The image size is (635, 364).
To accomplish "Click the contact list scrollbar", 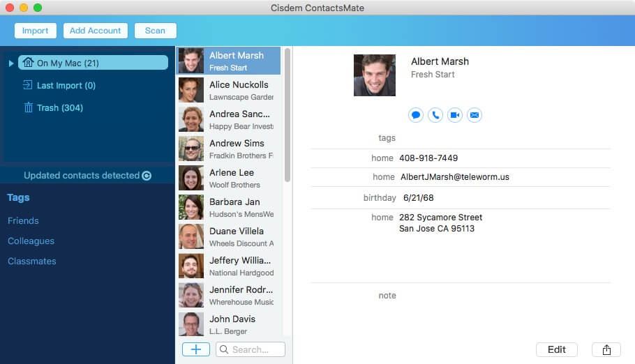I will 287,115.
